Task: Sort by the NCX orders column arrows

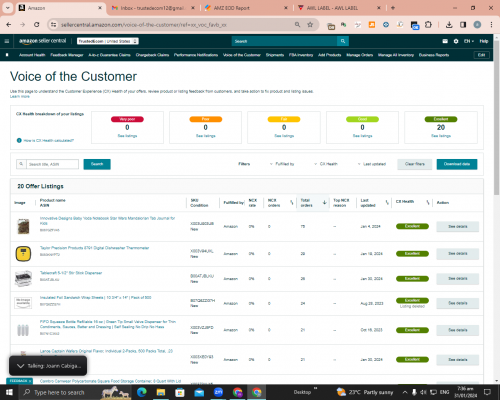Action: pos(291,202)
